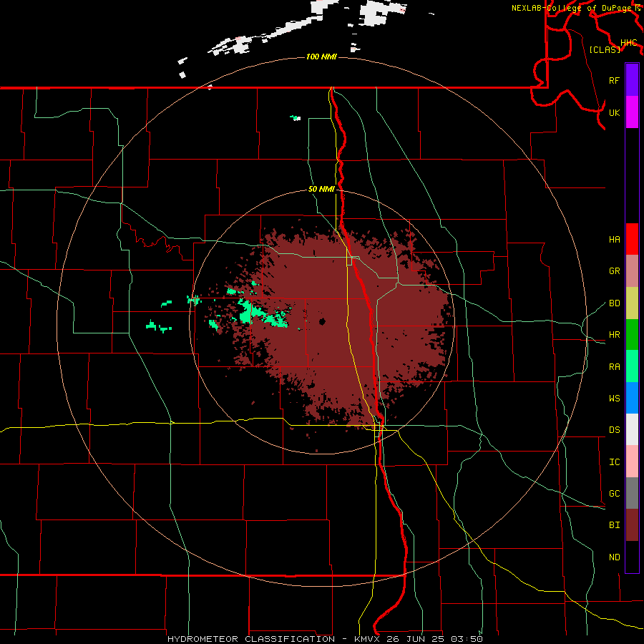Image resolution: width=644 pixels, height=644 pixels.
Task: Click the 03:50 timestamp
Action: pos(467,639)
